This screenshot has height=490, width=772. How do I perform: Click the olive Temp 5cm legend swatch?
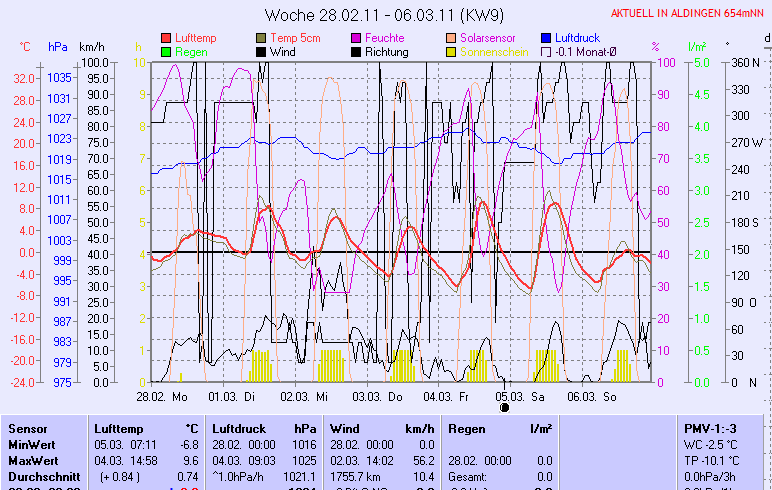tap(261, 38)
